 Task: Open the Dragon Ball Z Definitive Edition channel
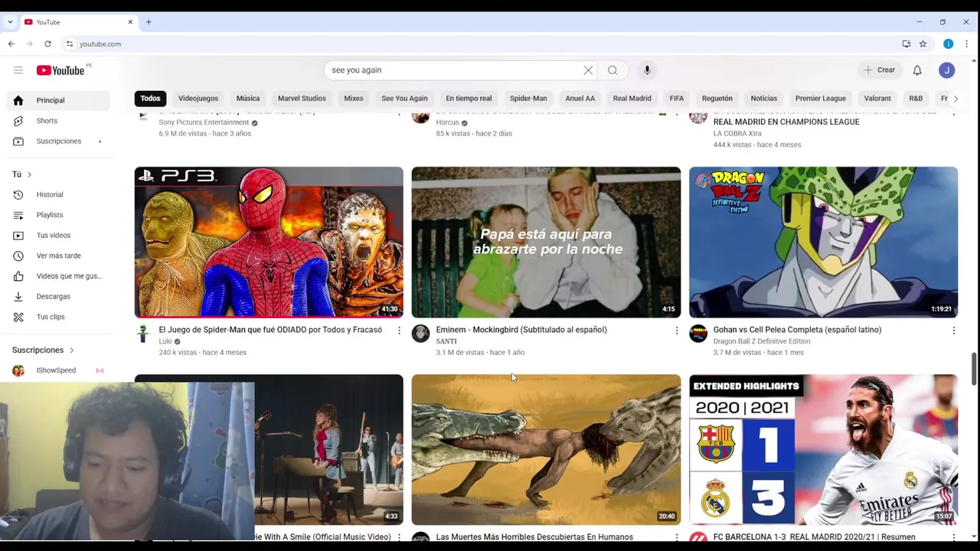(762, 341)
